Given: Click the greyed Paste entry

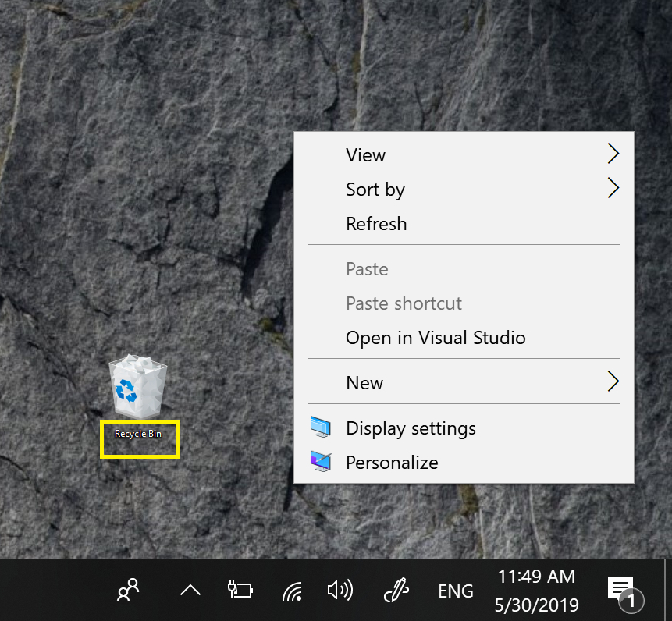Looking at the screenshot, I should (x=464, y=269).
